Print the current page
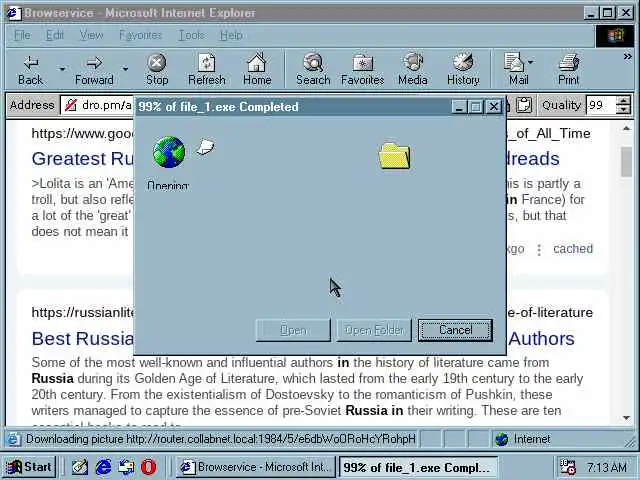 (x=569, y=69)
